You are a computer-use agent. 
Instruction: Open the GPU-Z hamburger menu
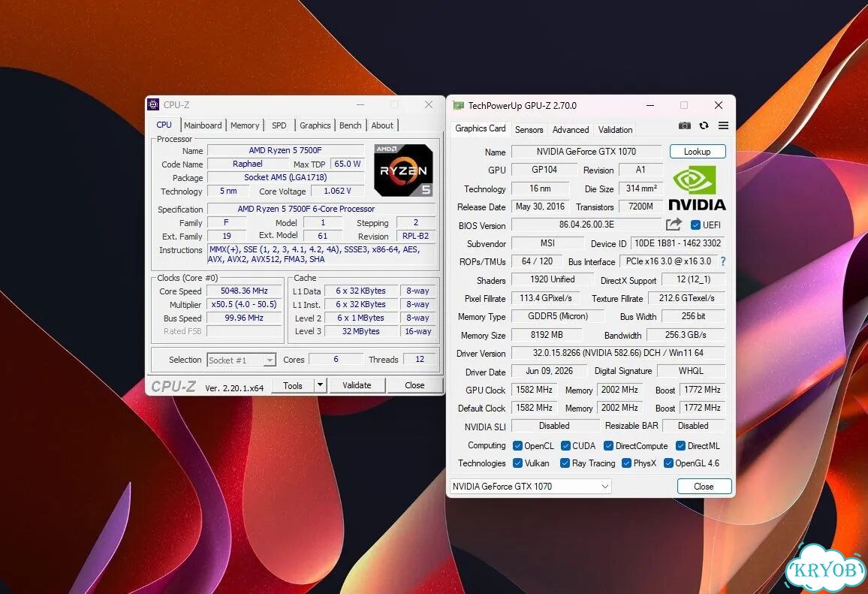pyautogui.click(x=723, y=125)
